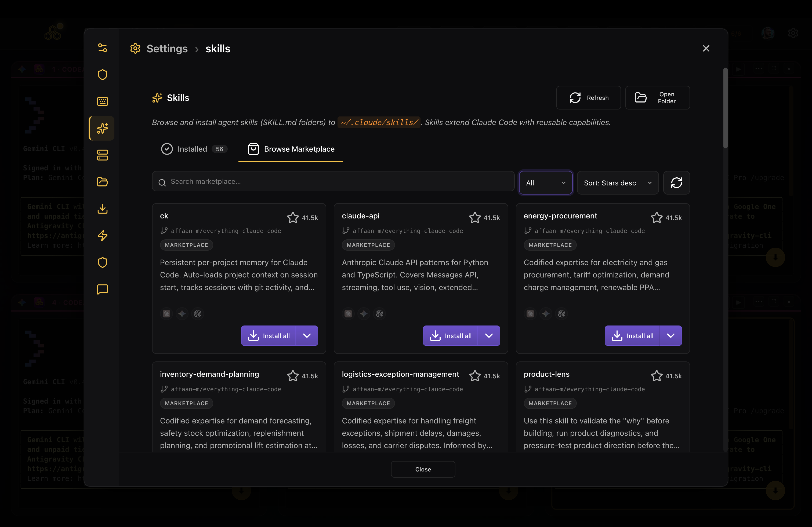Select the Skills sparkle sidebar icon

[102, 128]
